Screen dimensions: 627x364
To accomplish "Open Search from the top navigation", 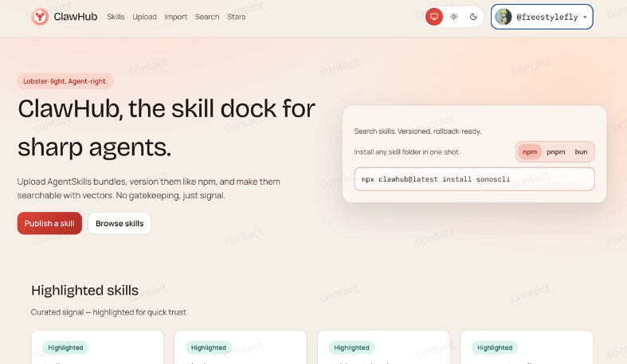I will click(x=207, y=17).
